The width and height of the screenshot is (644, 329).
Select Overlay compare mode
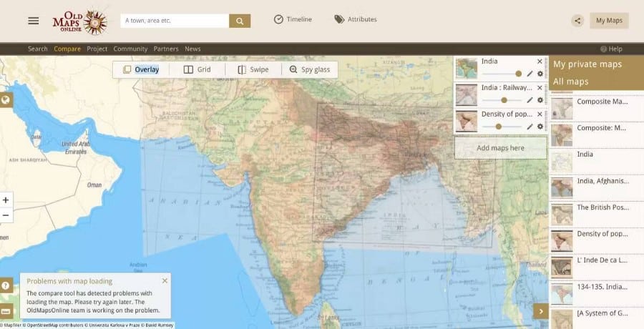141,69
